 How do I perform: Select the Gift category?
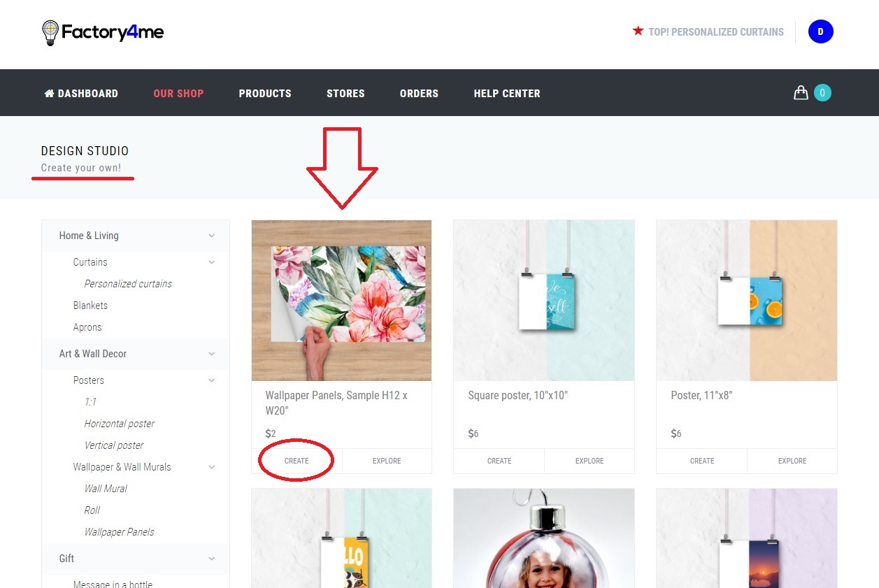pyautogui.click(x=66, y=559)
